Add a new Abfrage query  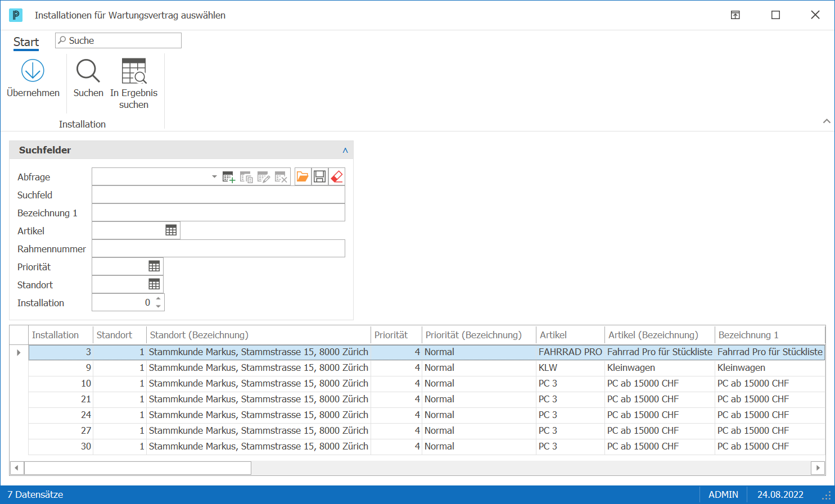point(229,177)
